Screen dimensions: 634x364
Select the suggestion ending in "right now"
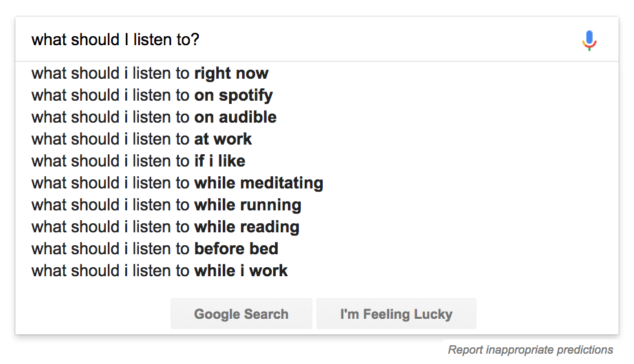[x=150, y=74]
